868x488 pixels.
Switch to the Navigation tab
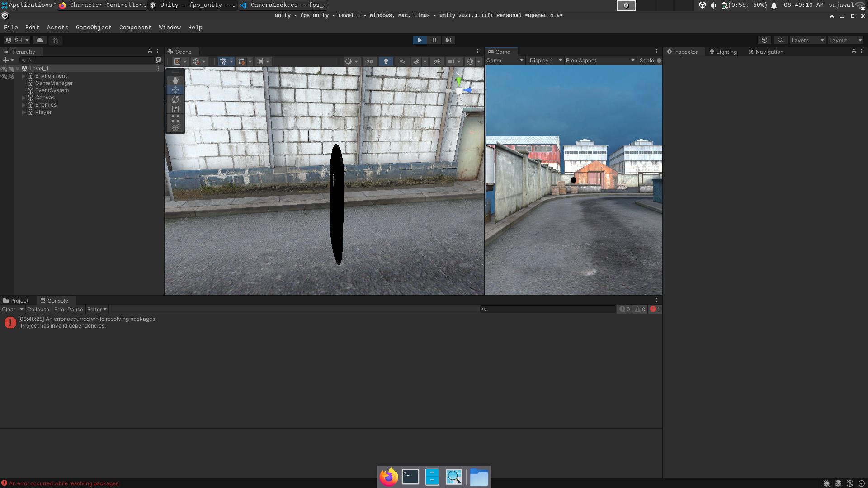766,52
